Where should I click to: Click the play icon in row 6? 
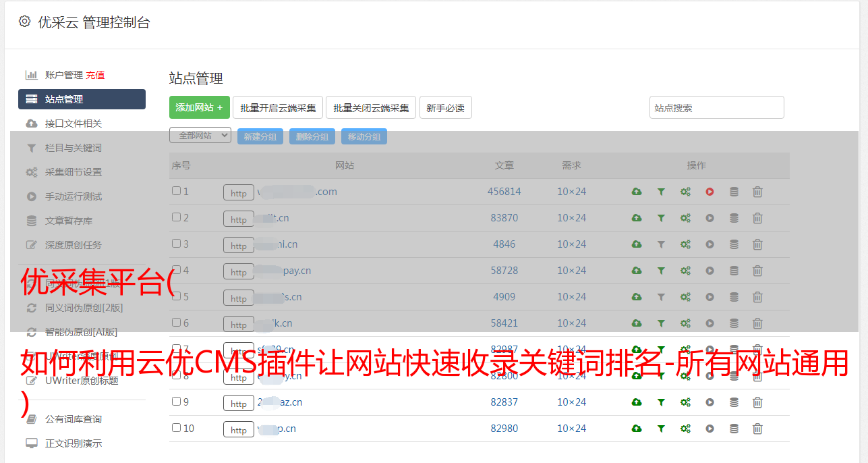pyautogui.click(x=710, y=323)
